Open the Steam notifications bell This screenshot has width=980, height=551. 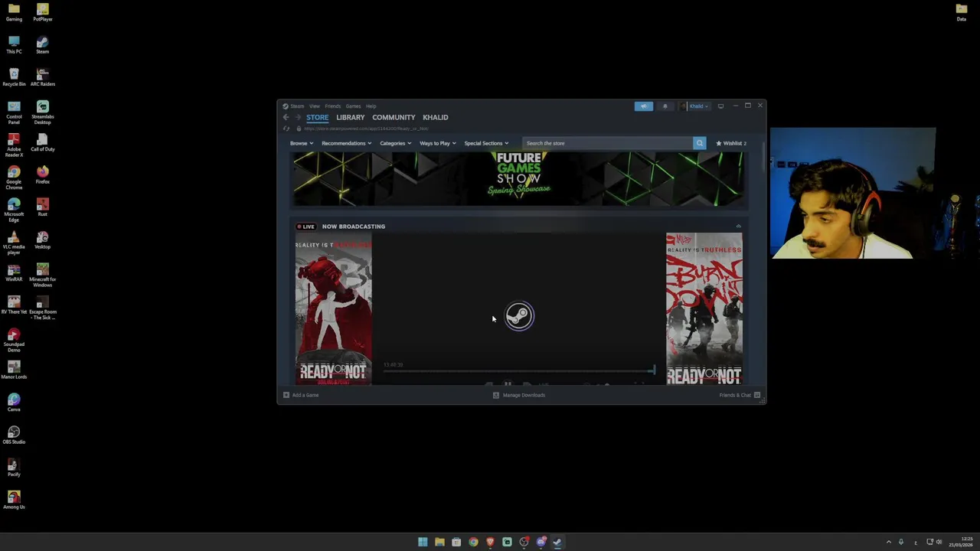pos(665,106)
